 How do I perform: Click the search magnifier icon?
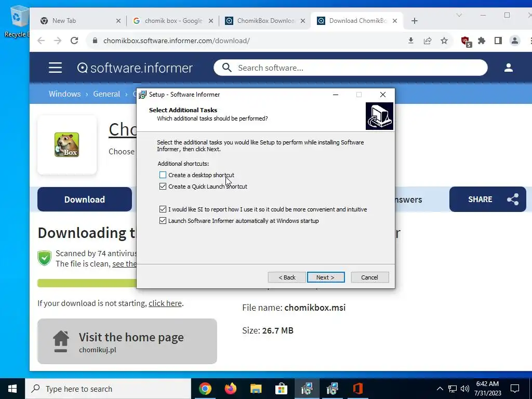pos(227,68)
